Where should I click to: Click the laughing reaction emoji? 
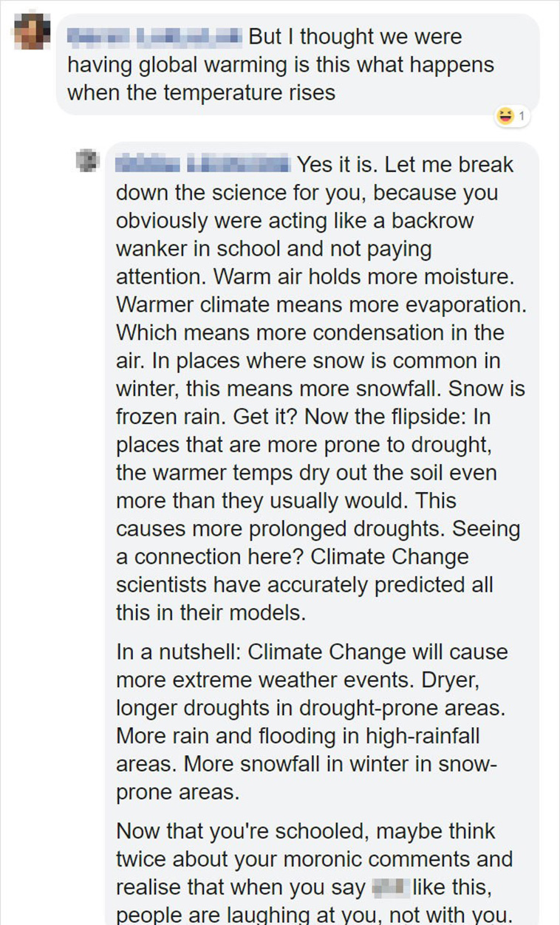point(506,116)
